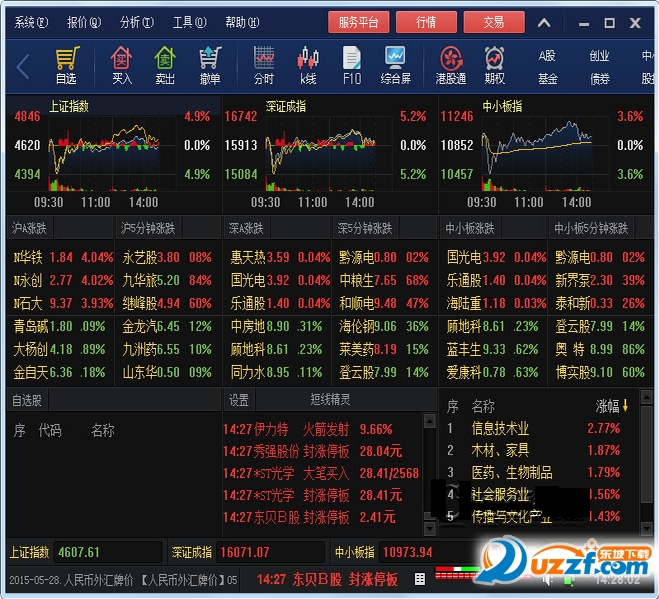Select the 博实股 stock row

click(600, 372)
